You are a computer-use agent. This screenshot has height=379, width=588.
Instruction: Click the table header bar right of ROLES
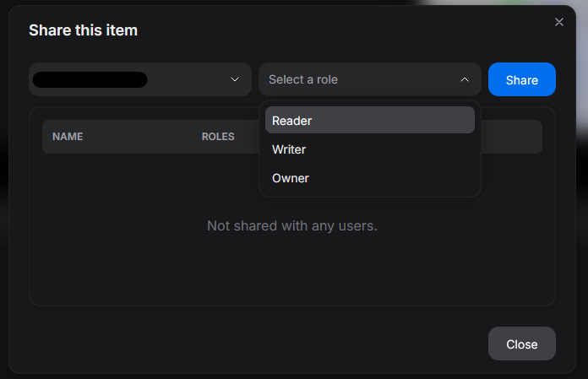[x=511, y=136]
